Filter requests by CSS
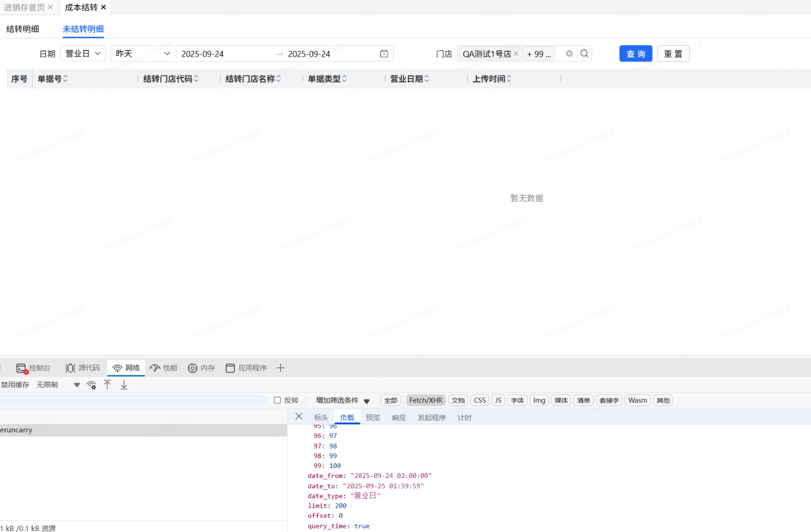 point(480,400)
